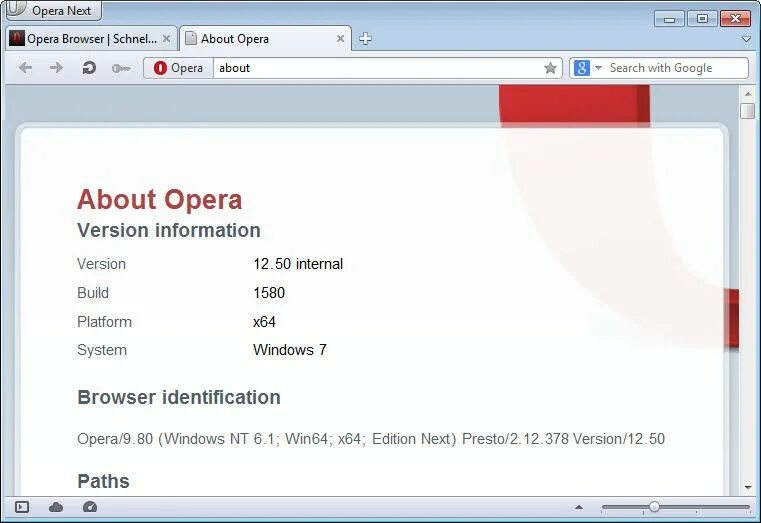Close the Opera Next window

coord(735,19)
